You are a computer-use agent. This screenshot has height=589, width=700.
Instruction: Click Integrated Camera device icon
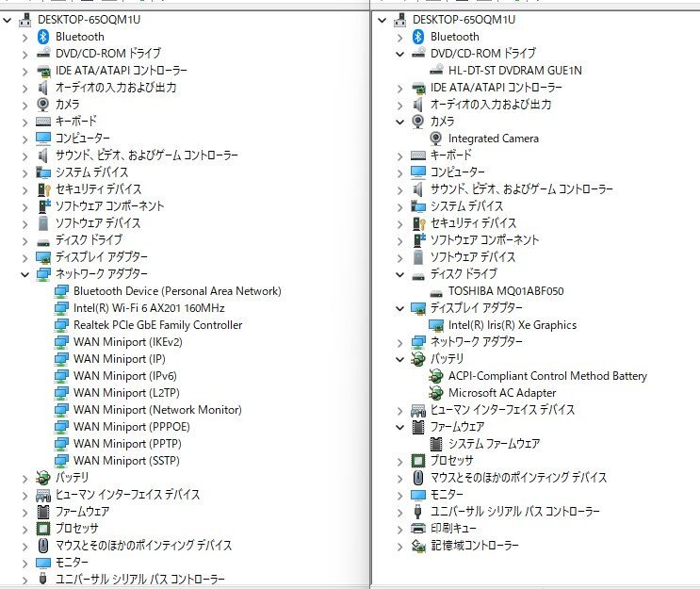pyautogui.click(x=436, y=139)
